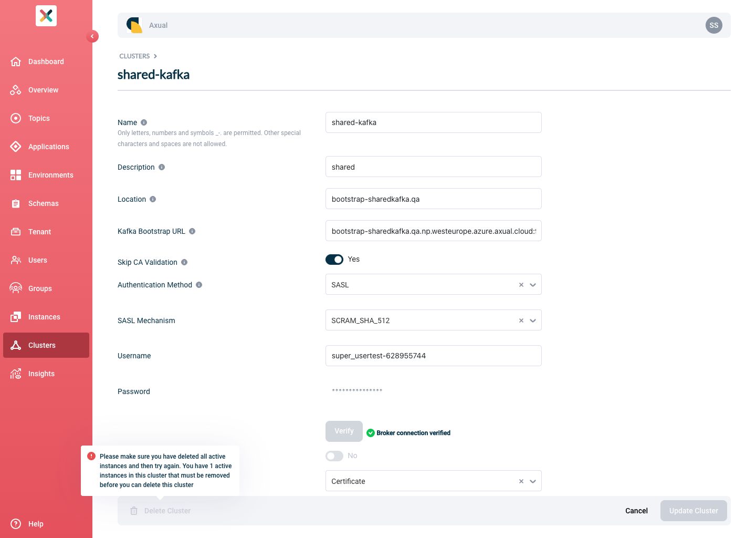
Task: Click the Cancel button
Action: coord(636,511)
